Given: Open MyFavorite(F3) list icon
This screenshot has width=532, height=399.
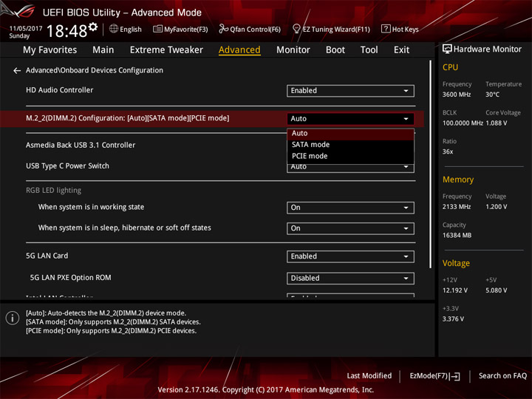Looking at the screenshot, I should click(x=157, y=29).
